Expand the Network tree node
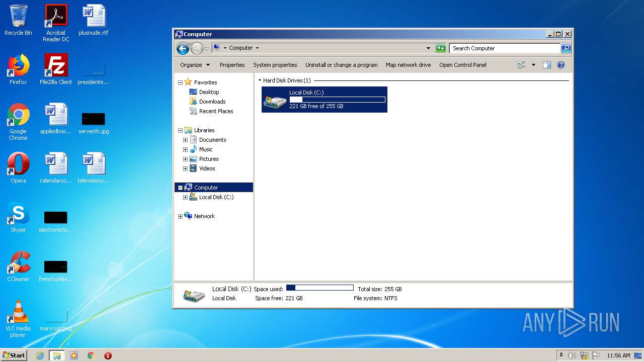The image size is (644, 362). point(181,216)
